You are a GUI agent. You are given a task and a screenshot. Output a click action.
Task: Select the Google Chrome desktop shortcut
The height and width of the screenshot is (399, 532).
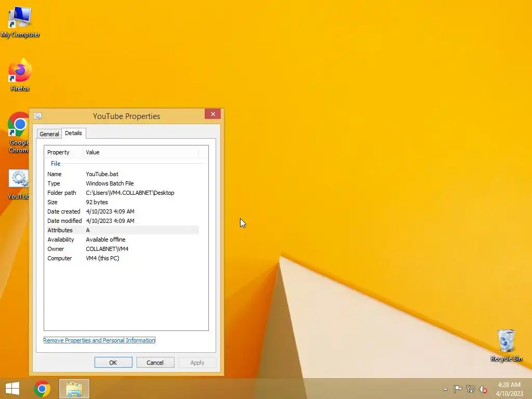click(x=18, y=132)
